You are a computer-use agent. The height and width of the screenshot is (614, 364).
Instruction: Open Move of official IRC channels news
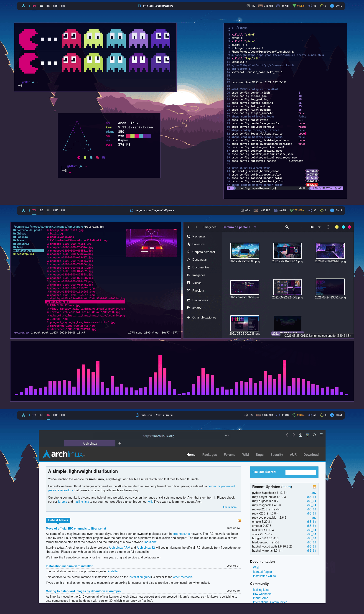[x=76, y=528]
